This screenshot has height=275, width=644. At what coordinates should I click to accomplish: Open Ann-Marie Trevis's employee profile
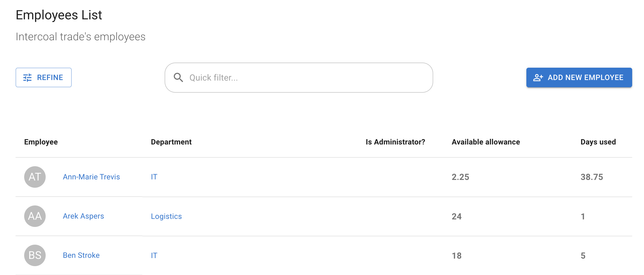[x=91, y=177]
